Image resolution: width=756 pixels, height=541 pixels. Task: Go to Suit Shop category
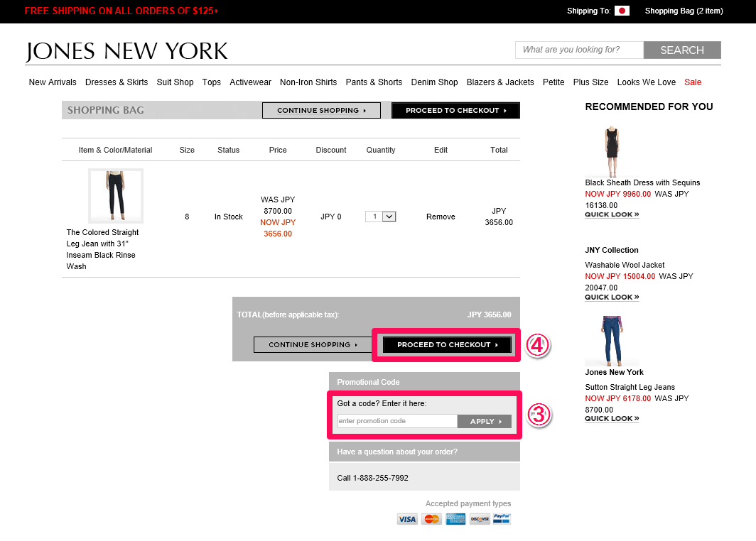[175, 82]
